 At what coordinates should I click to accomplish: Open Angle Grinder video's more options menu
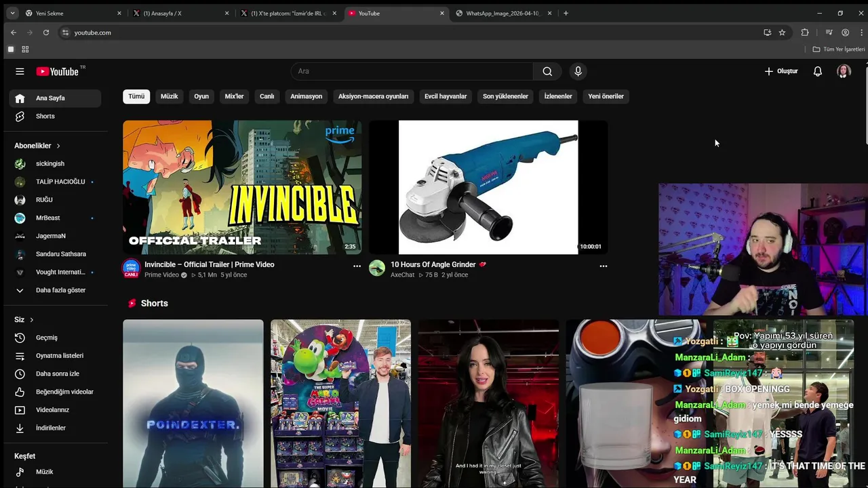[603, 266]
